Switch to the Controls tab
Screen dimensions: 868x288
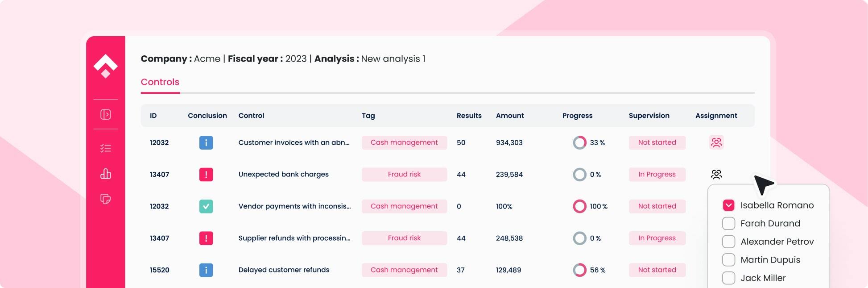coord(160,82)
